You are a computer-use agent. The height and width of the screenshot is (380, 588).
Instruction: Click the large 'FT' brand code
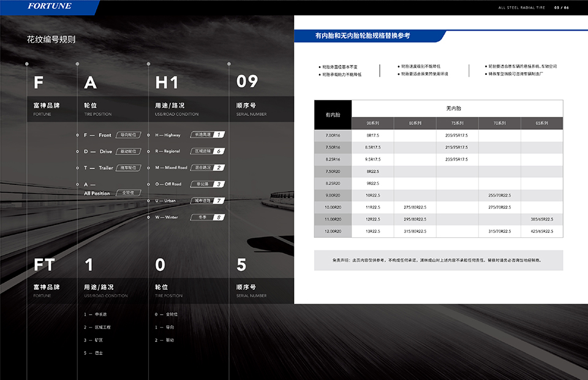click(x=44, y=265)
